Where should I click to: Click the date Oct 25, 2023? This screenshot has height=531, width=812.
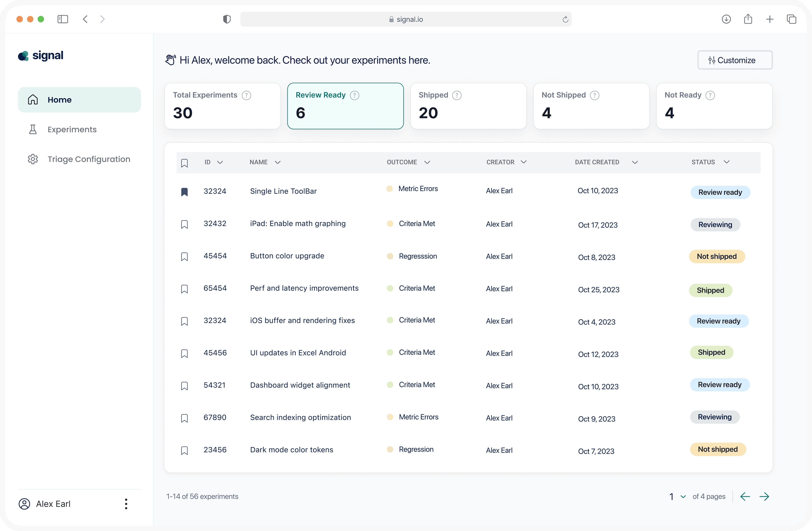[x=598, y=290]
